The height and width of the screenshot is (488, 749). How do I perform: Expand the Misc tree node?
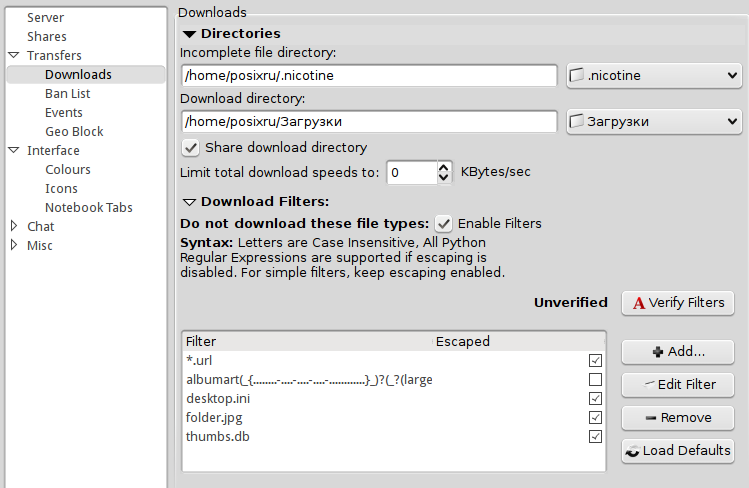click(x=14, y=245)
